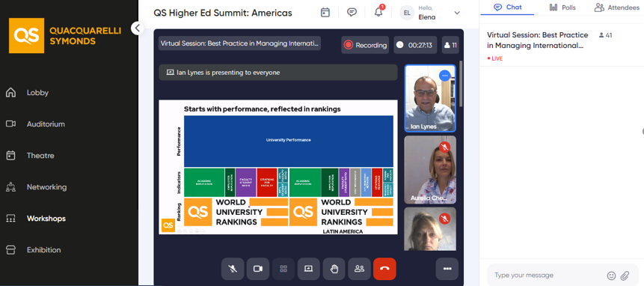Click the Virtual Session title in chat panel
644x286 pixels.
pyautogui.click(x=537, y=40)
